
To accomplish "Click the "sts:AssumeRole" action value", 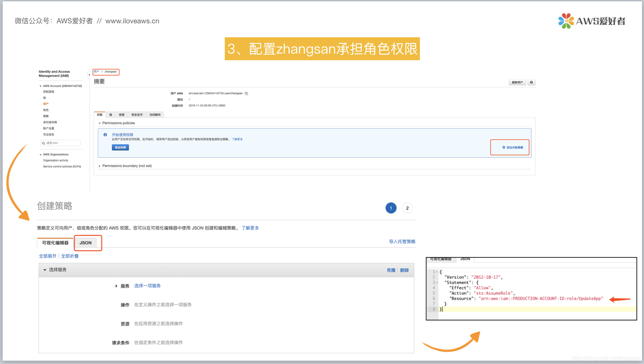I will (494, 293).
